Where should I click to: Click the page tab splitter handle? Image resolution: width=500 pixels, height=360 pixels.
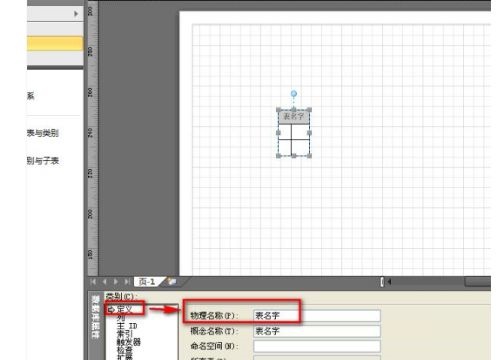[x=382, y=282]
